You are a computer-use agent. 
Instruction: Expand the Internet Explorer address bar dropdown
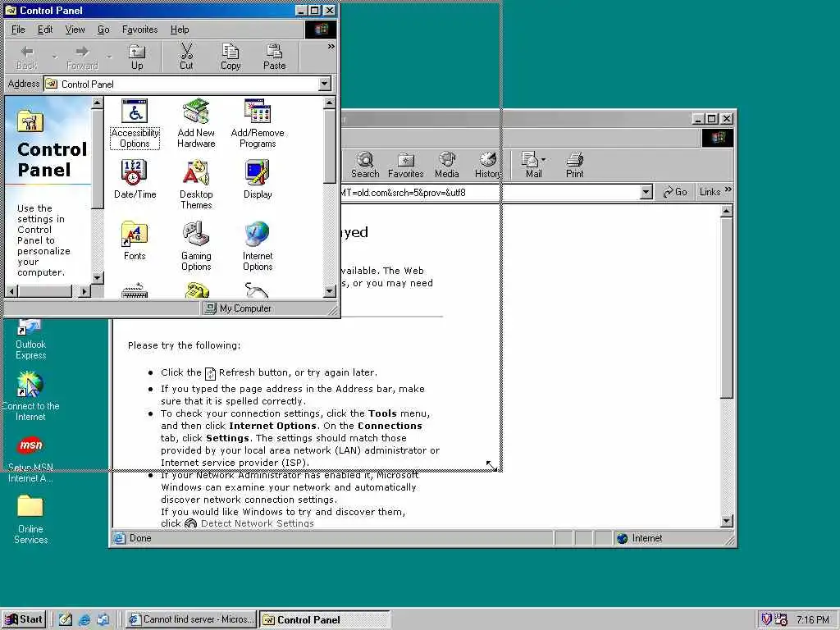646,192
